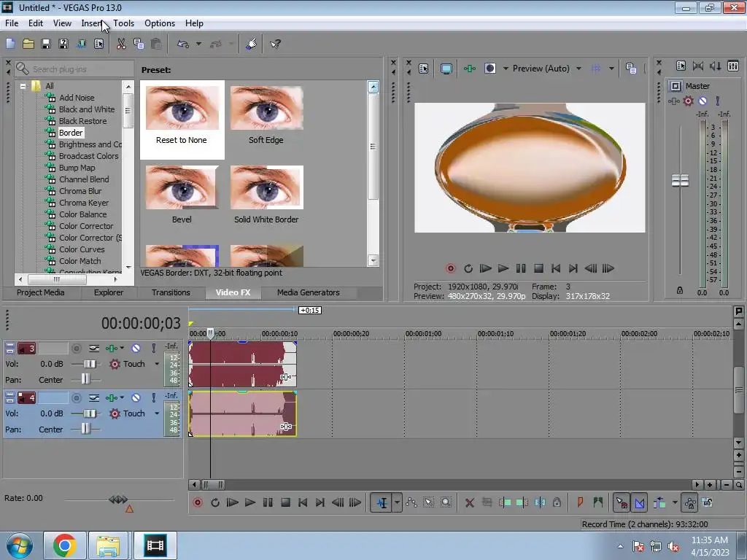This screenshot has width=747, height=560.
Task: Mute track 3
Action: click(136, 349)
